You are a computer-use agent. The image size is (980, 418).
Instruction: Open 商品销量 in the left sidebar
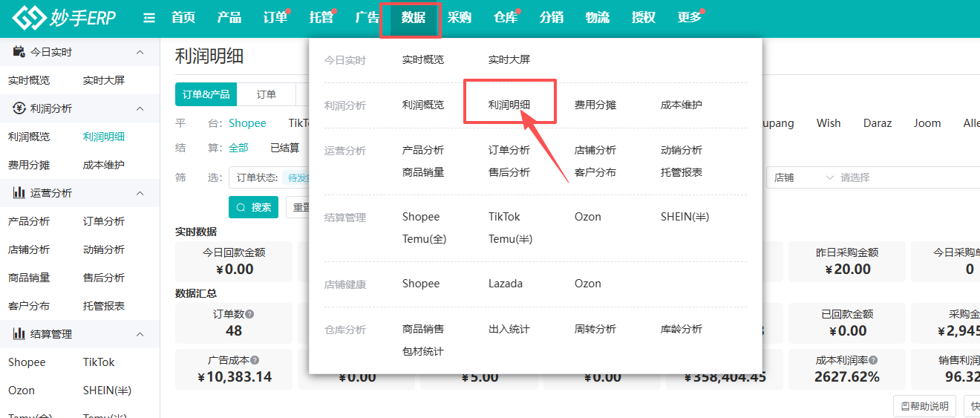coord(29,278)
